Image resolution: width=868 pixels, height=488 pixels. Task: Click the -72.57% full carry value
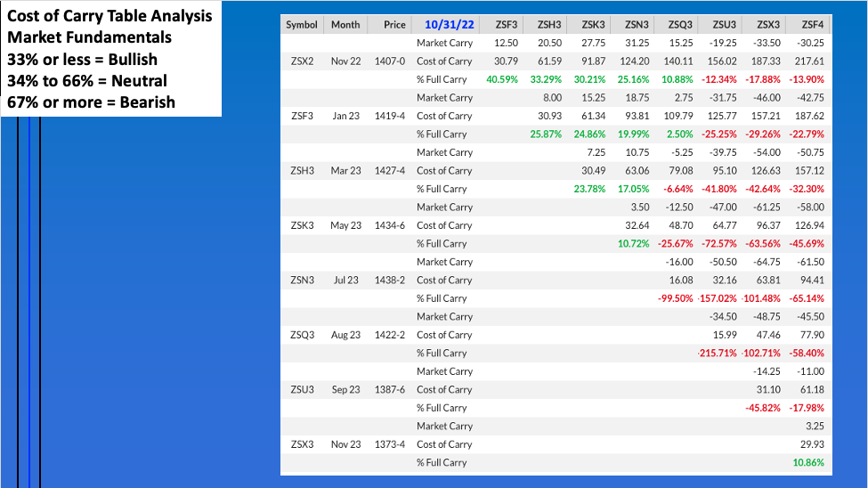coord(719,244)
